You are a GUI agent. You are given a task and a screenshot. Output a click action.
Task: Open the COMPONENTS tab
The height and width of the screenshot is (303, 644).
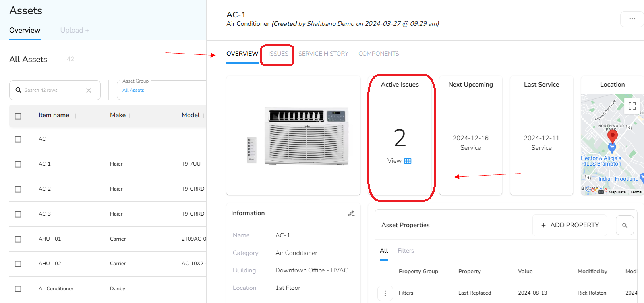point(379,54)
